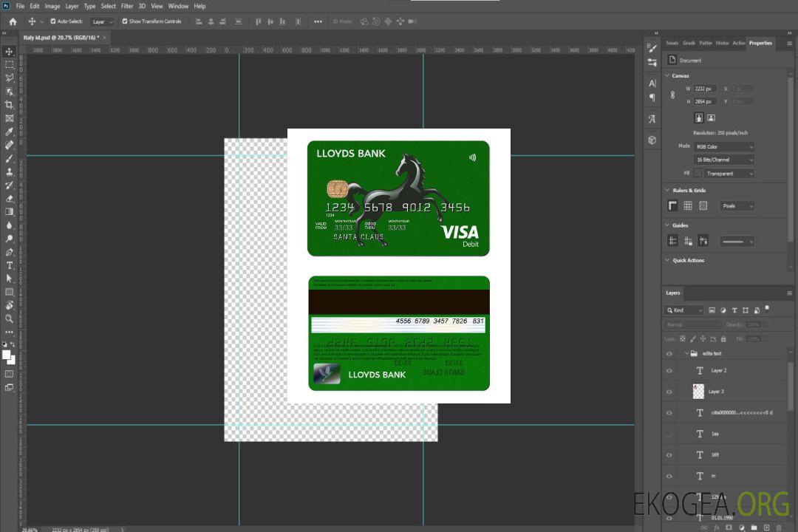Select the Crop tool in the toolbar
Image resolution: width=798 pixels, height=532 pixels.
point(10,105)
